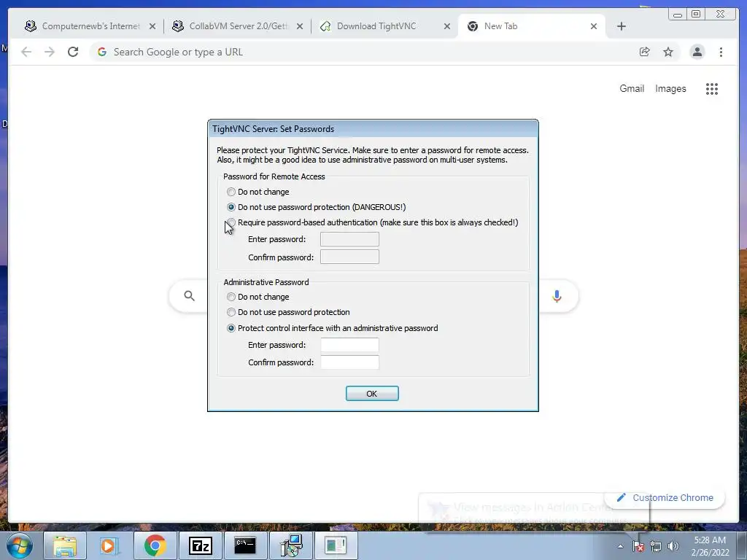Select remote access "Do not change" radio button
Screen dimensions: 747x560
(231, 192)
